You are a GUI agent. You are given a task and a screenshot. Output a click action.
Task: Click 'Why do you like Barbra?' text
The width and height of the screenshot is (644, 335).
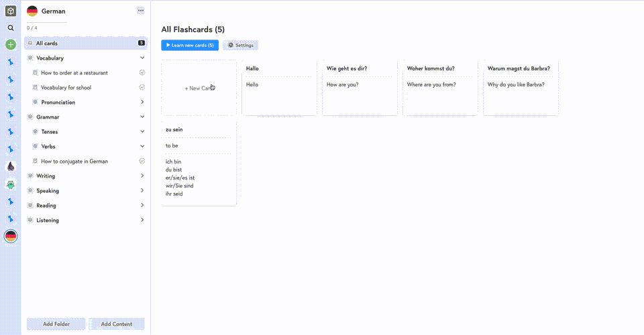point(516,84)
